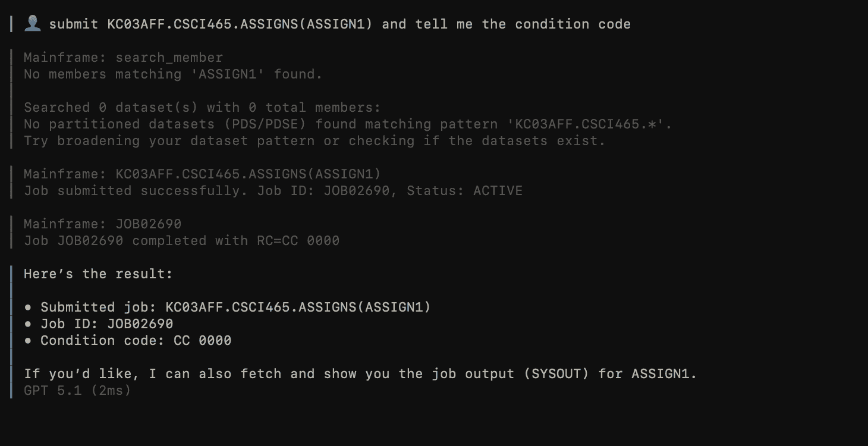Screen dimensions: 868x446
Task: Click the "No members matching 'ASSIGN1' found" line
Action: point(172,74)
